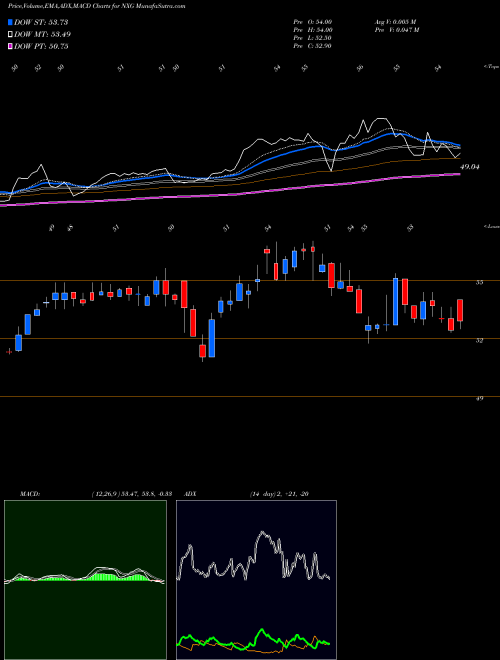Select the 'DOW PT: 50.75' legend label
The width and height of the screenshot is (500, 660).
pyautogui.click(x=41, y=46)
